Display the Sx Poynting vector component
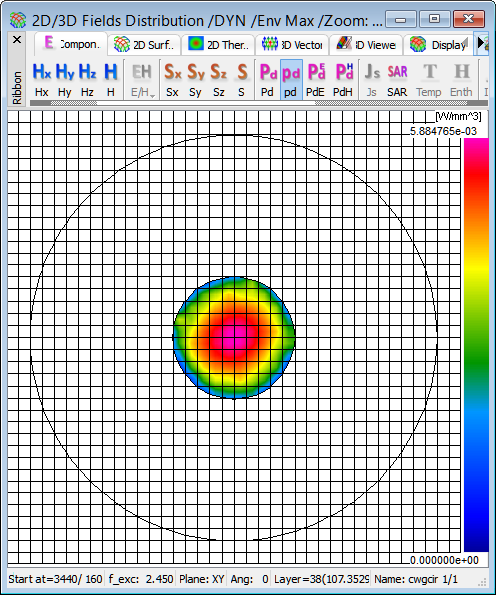This screenshot has height=595, width=496. click(x=172, y=79)
